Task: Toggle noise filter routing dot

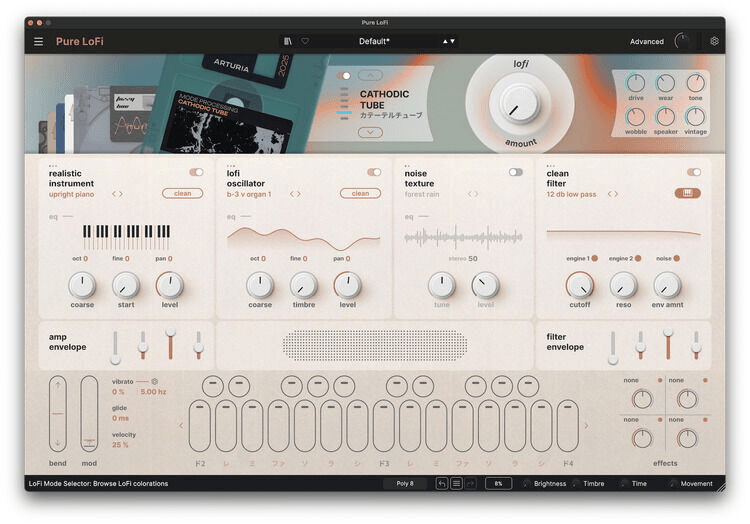Action: point(677,258)
